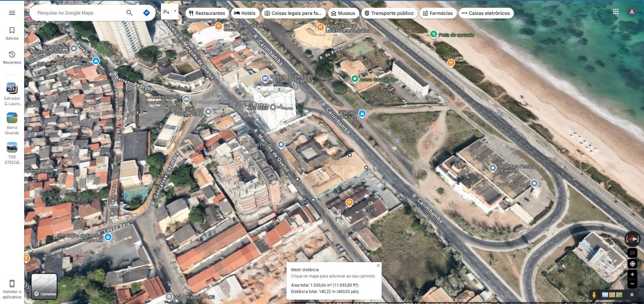Open the hamburger main menu
The image size is (644, 304).
[12, 13]
